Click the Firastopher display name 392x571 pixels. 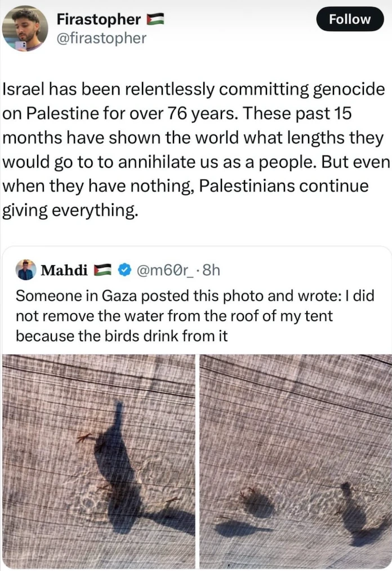tap(98, 19)
